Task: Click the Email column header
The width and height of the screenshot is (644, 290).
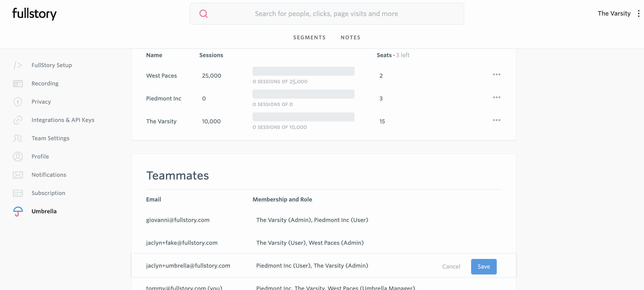Action: tap(153, 199)
